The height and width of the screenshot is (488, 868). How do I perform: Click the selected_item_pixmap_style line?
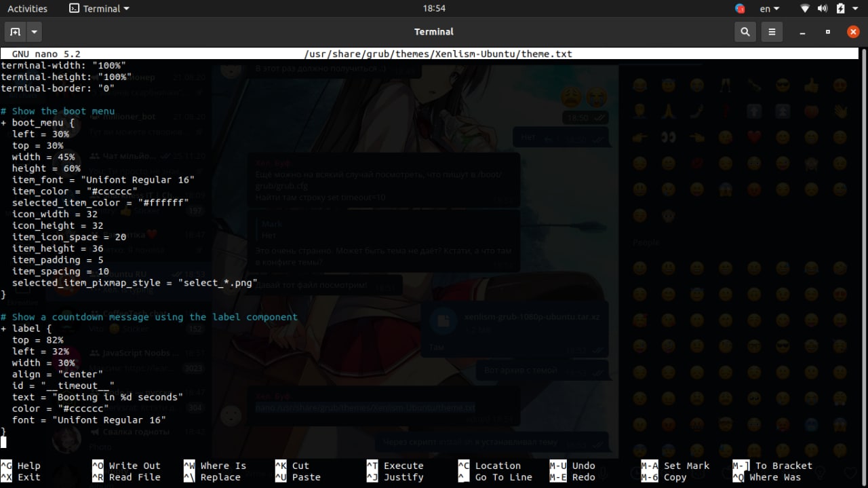(134, 282)
